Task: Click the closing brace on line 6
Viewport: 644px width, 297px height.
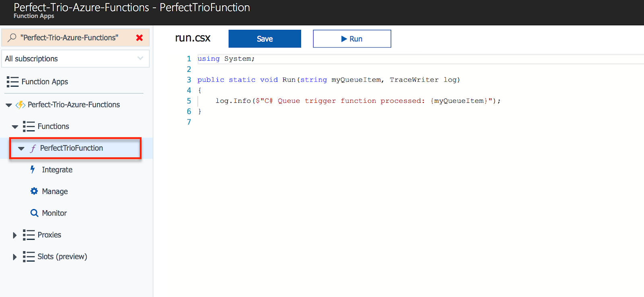Action: (x=200, y=111)
